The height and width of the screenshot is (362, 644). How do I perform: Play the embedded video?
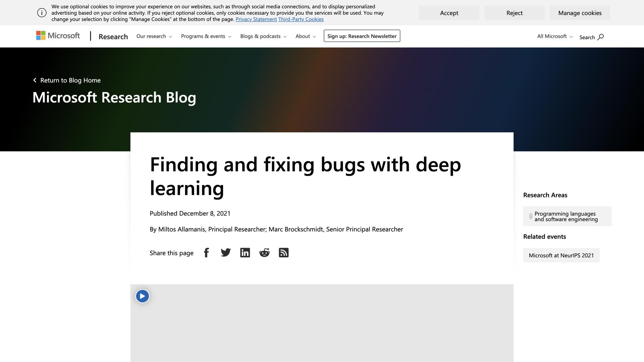tap(142, 296)
